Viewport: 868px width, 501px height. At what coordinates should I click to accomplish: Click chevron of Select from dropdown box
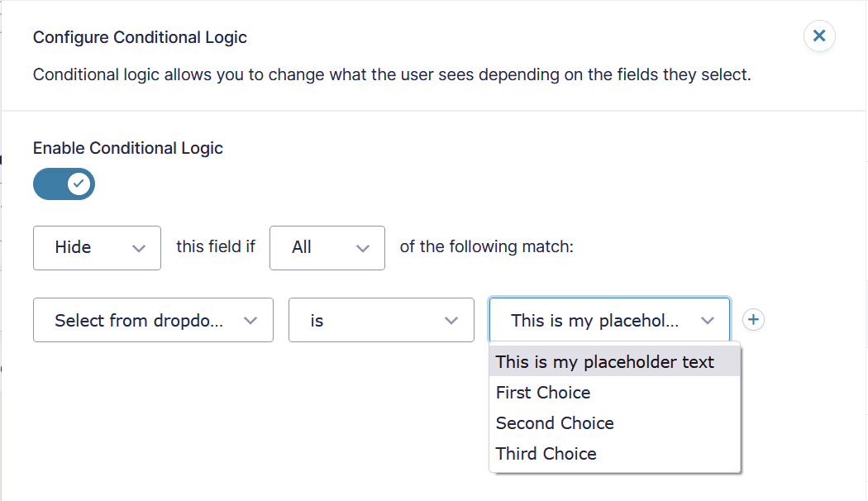click(250, 321)
